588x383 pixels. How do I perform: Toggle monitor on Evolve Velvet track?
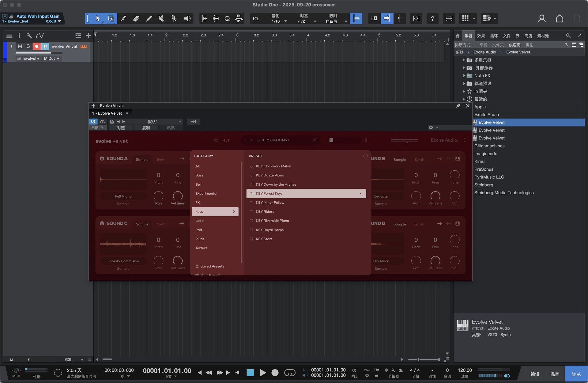(x=45, y=46)
